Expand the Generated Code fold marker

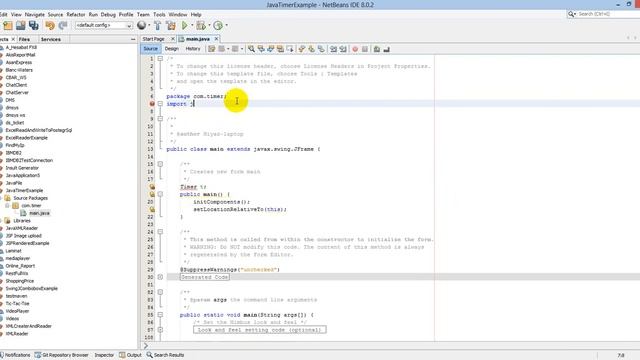pos(160,277)
